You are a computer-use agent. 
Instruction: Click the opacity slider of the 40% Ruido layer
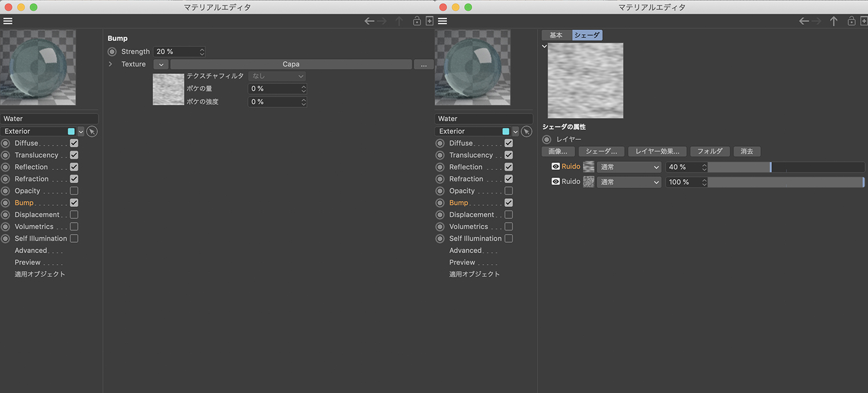click(786, 167)
